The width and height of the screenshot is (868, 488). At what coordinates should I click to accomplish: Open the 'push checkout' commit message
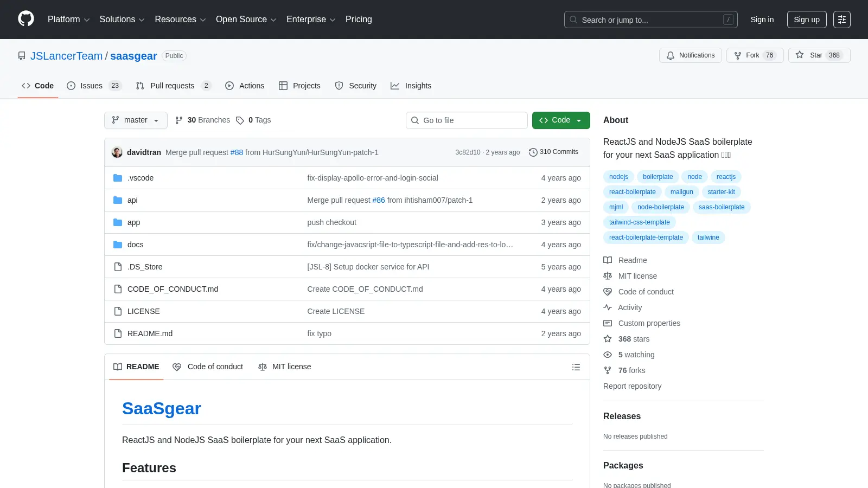[331, 222]
